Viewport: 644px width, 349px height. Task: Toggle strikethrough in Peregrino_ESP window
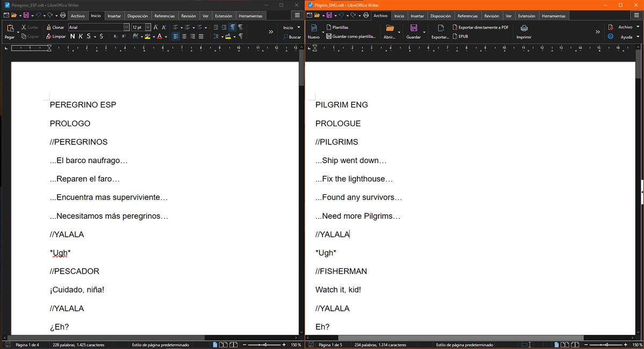point(101,37)
